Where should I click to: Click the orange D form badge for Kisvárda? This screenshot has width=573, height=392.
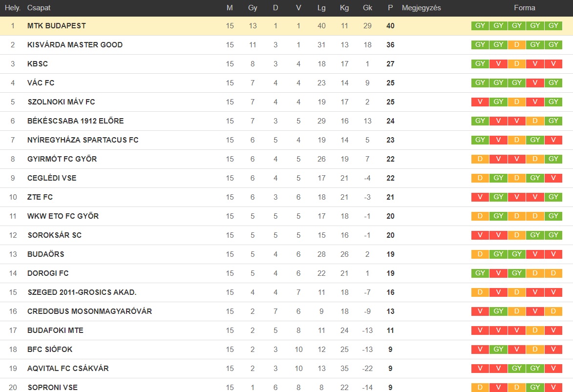click(517, 44)
